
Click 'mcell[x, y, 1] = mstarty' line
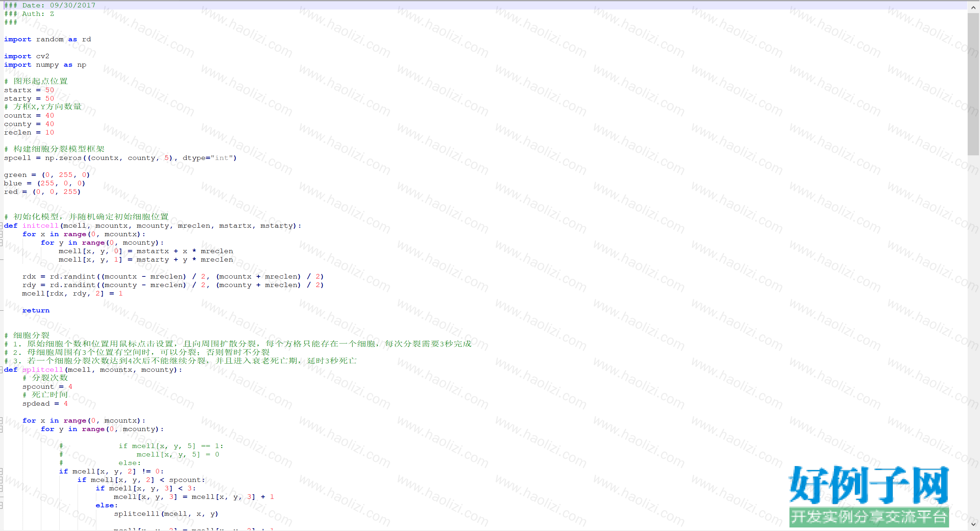pyautogui.click(x=146, y=259)
